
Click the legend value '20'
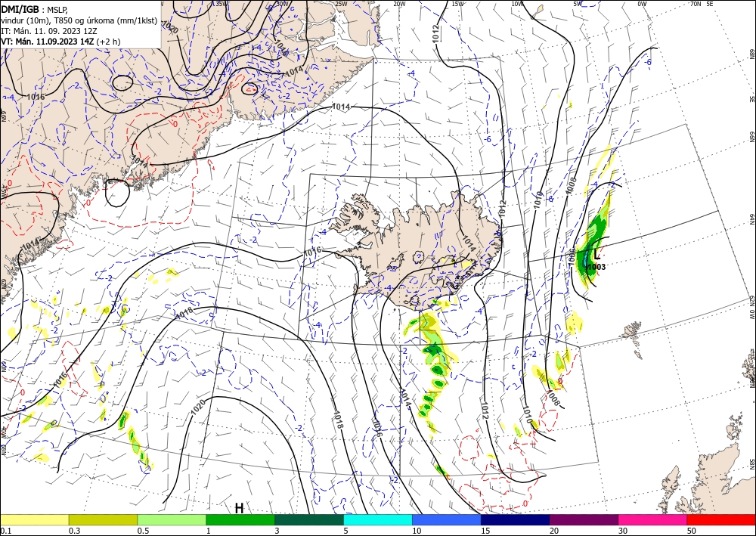(x=554, y=531)
